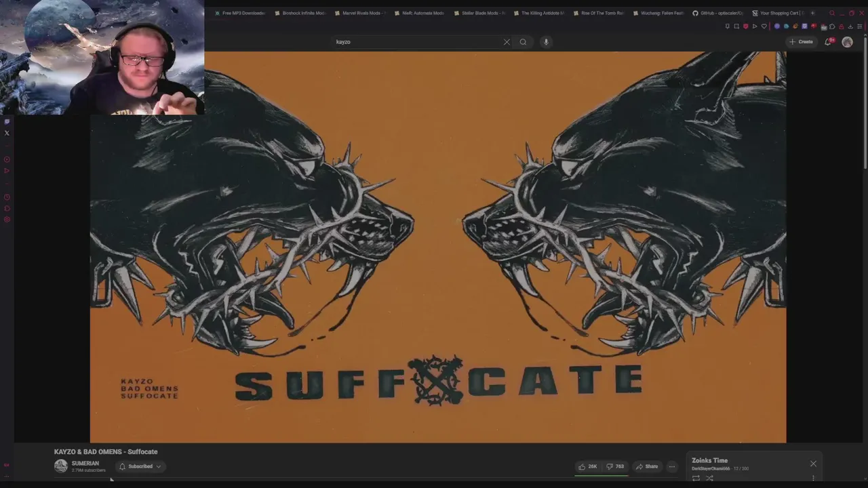The image size is (868, 488).
Task: Like the video (26K thumbs up)
Action: click(x=587, y=466)
